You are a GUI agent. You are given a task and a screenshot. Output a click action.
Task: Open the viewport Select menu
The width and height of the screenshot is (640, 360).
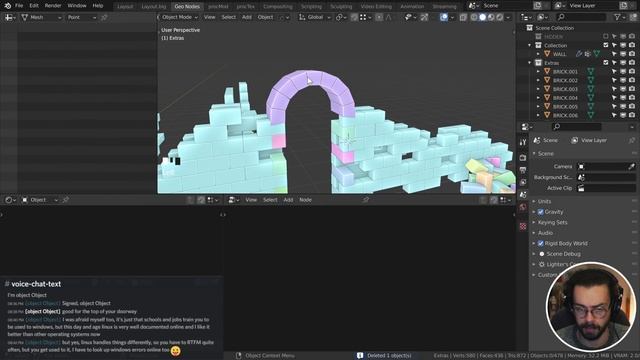[229, 17]
